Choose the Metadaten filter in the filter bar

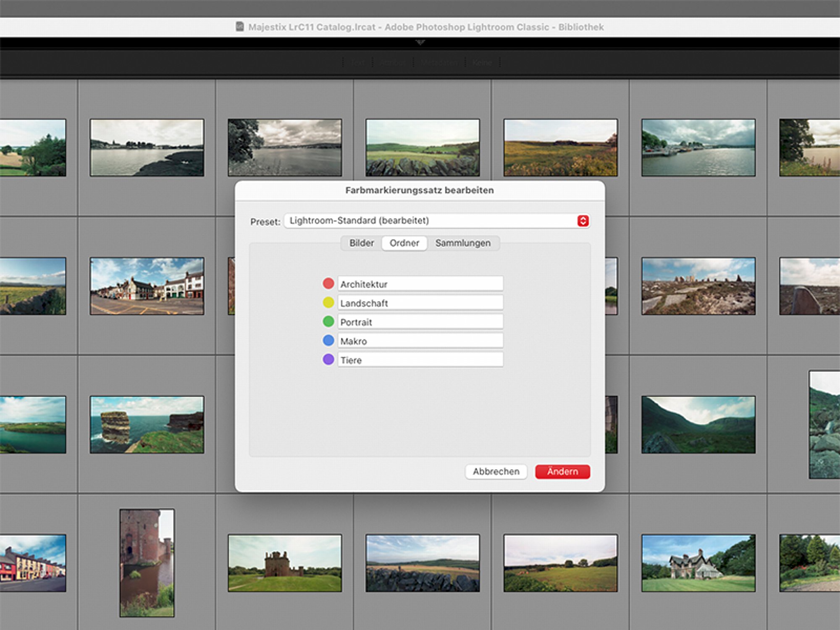click(x=439, y=63)
